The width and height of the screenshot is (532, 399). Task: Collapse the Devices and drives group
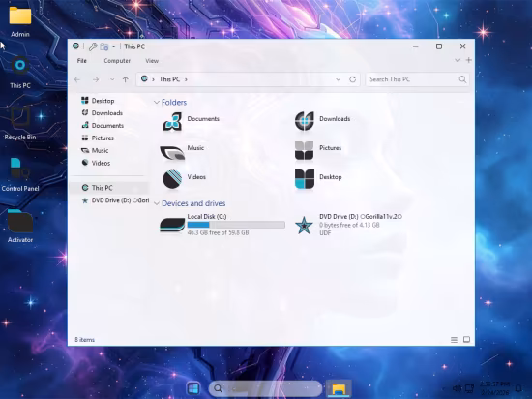[157, 203]
